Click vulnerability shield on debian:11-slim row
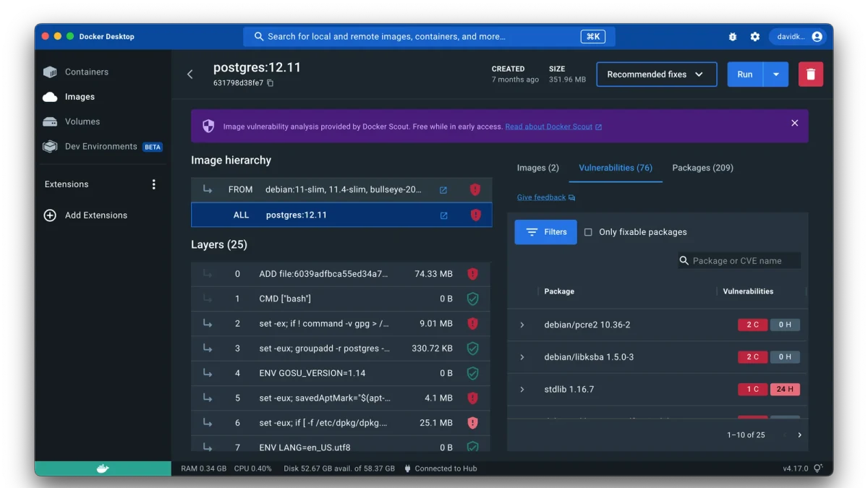Screen dimensions: 868x488 coord(475,189)
